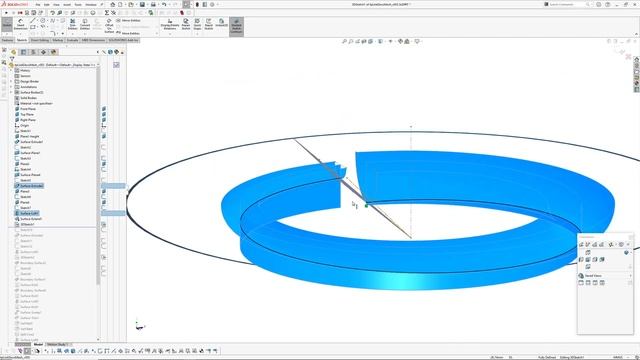Click the Rebuild traffic light icon
The image size is (640, 360).
(x=198, y=4)
